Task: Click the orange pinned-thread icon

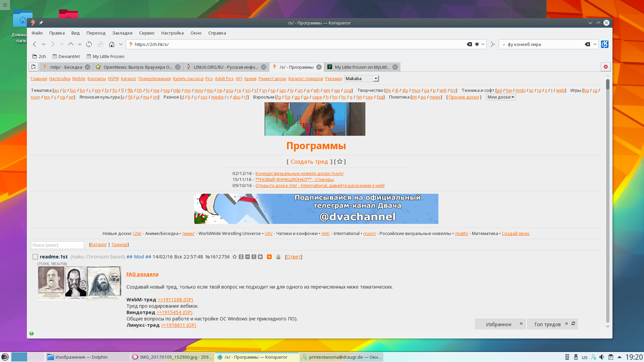Action: tap(269, 257)
